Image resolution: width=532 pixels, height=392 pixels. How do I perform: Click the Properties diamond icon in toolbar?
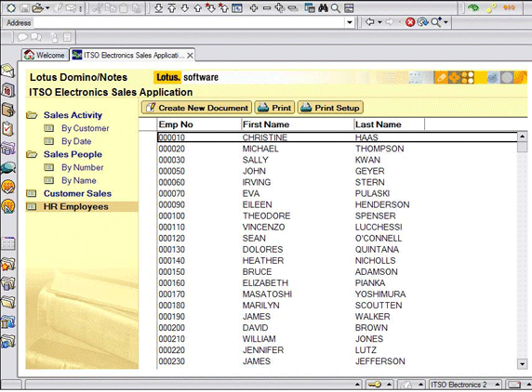point(10,7)
